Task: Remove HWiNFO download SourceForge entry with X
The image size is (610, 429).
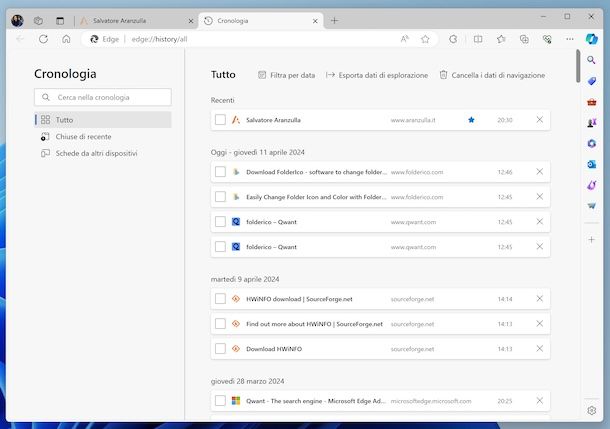Action: coord(540,299)
